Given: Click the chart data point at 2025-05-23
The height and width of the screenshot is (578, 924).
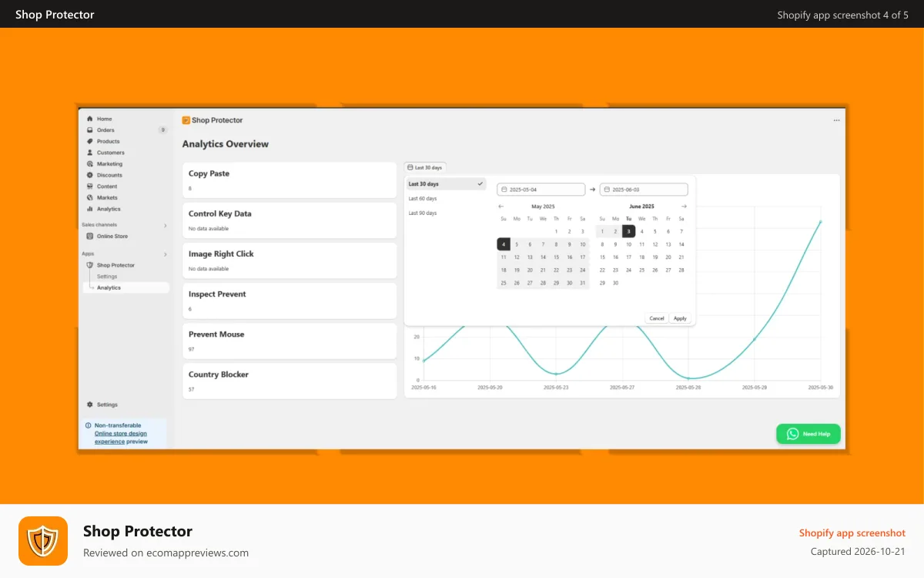Looking at the screenshot, I should pyautogui.click(x=556, y=374).
